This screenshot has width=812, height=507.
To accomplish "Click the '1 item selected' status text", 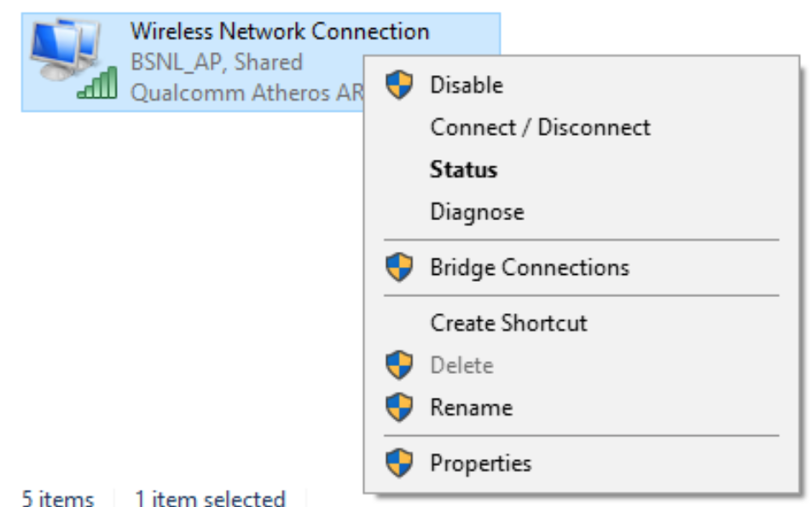I will point(210,498).
